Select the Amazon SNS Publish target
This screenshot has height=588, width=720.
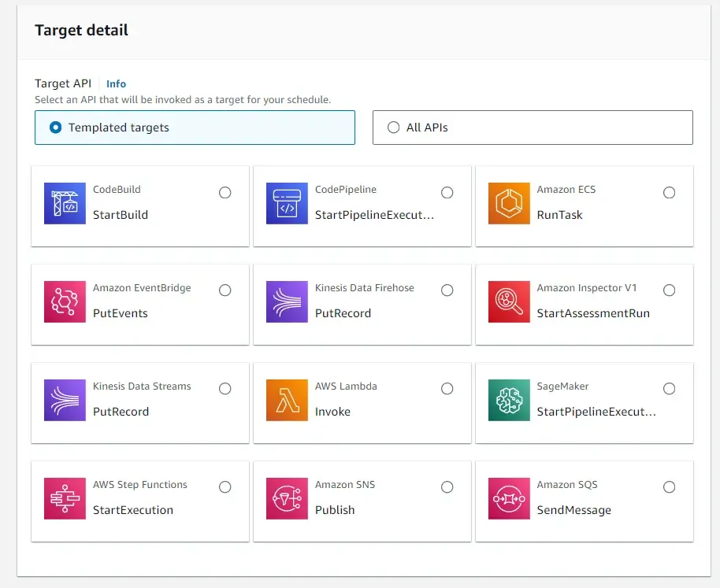[447, 487]
